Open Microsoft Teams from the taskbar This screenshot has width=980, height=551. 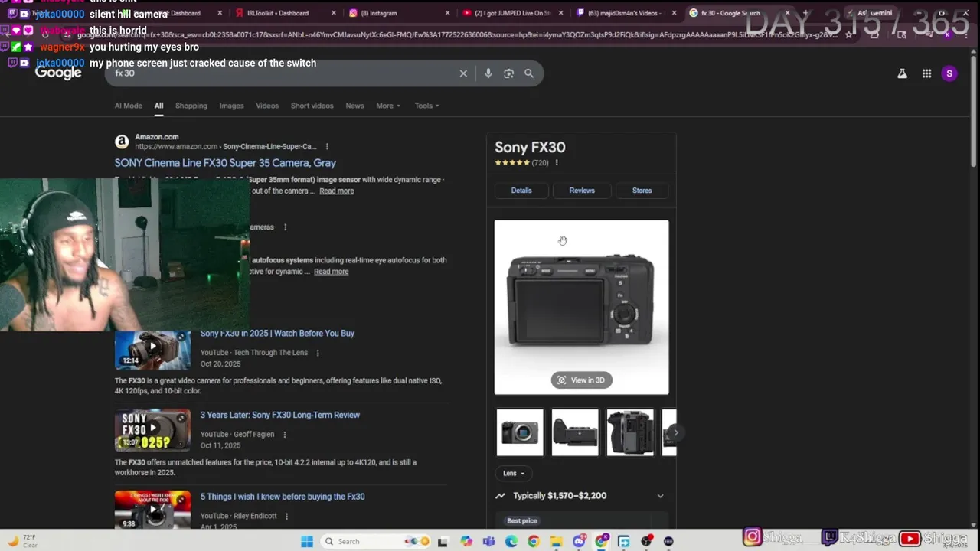tap(488, 541)
